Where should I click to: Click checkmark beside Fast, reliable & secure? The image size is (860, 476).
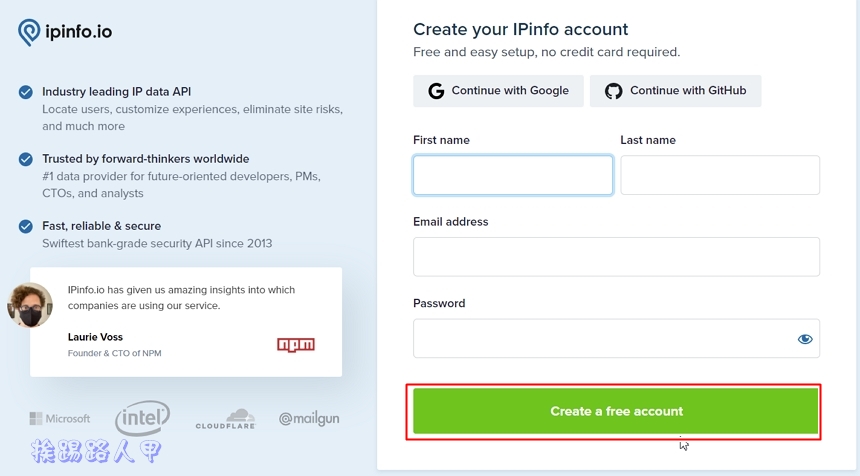coord(26,226)
